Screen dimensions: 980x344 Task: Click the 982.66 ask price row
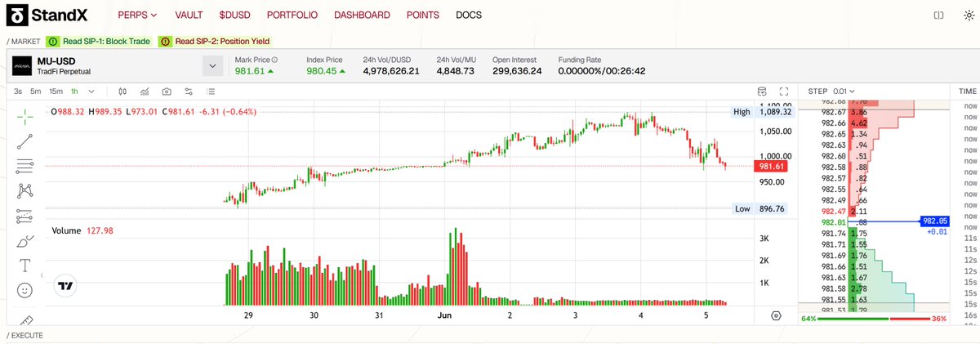coord(872,123)
